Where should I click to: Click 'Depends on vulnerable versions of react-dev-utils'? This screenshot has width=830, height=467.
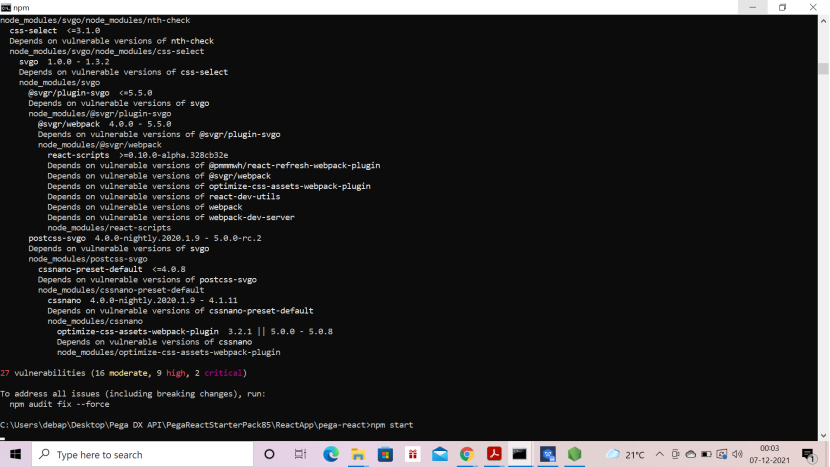[x=164, y=196]
